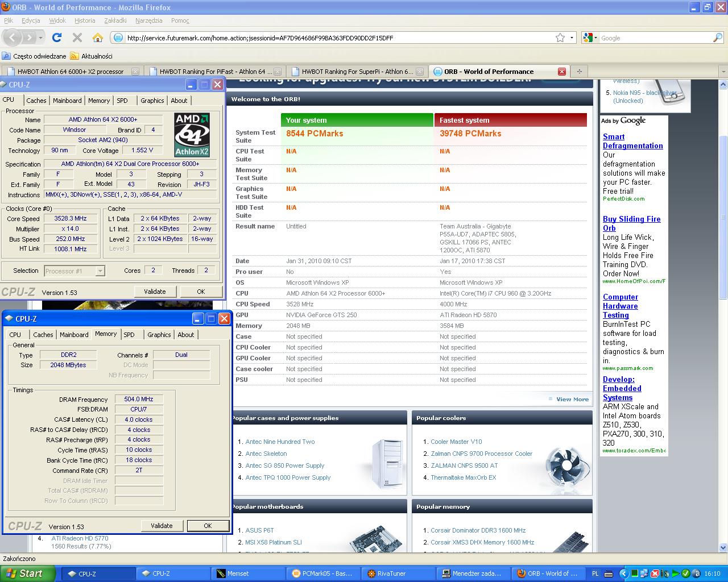
Task: Open the Często odwiedzane bookmark folder
Action: [34, 56]
